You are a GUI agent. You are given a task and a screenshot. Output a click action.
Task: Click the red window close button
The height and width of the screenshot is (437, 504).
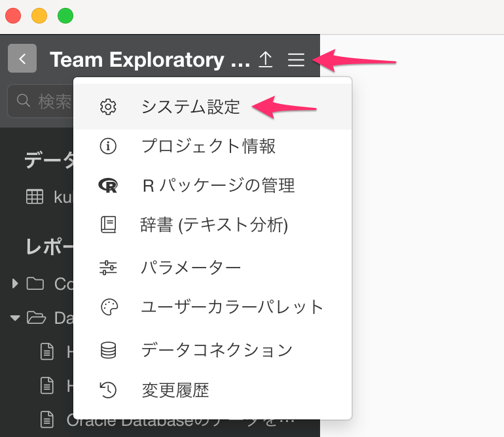pos(13,16)
